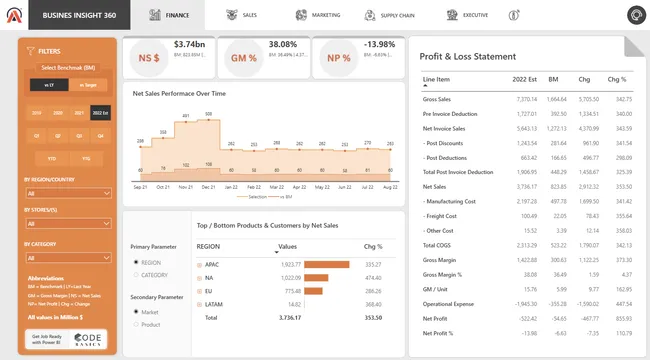Viewport: 650px width, 360px height.
Task: Select CATEGORY as primary parameter
Action: point(136,275)
